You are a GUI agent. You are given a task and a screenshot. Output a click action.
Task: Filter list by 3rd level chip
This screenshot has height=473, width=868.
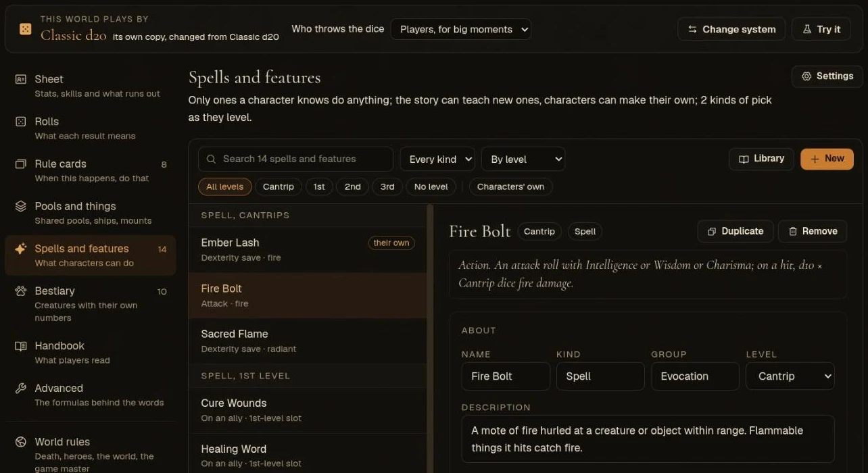point(387,186)
